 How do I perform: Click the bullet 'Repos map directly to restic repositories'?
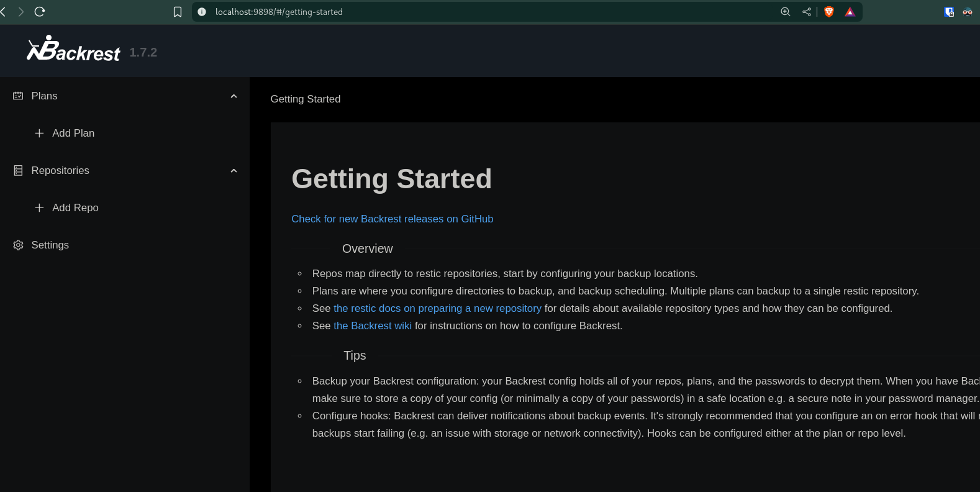(x=505, y=273)
